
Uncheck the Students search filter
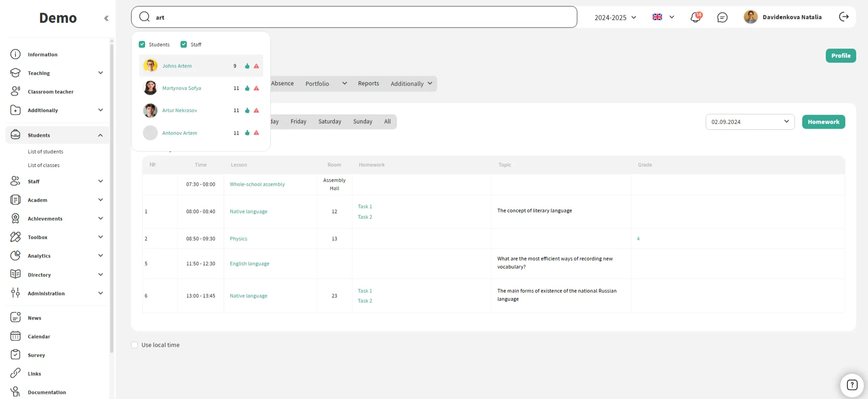pyautogui.click(x=142, y=44)
